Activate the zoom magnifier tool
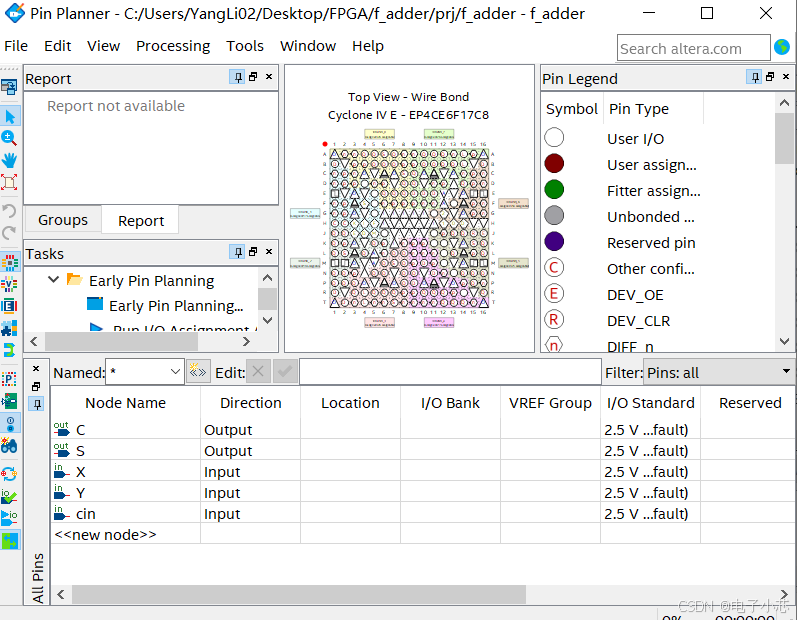 coord(10,138)
